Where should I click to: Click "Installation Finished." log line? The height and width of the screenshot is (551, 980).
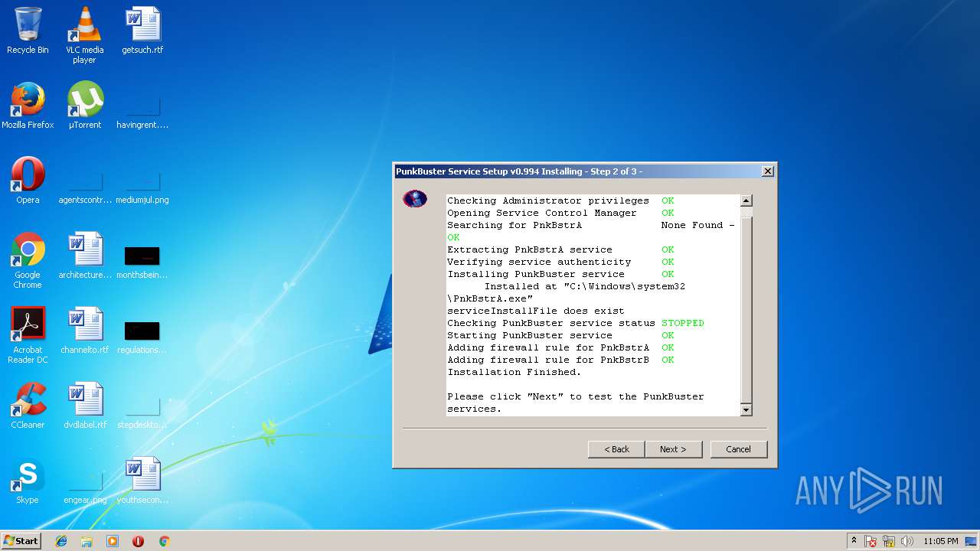(x=514, y=372)
